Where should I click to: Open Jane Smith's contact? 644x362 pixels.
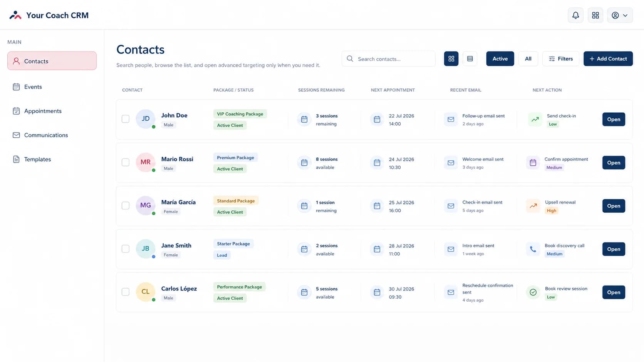point(614,249)
